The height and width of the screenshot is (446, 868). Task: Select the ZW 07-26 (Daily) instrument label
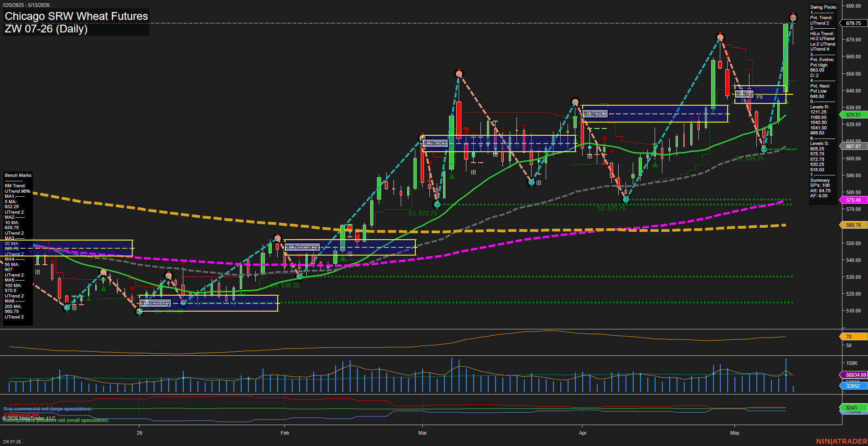(46, 29)
